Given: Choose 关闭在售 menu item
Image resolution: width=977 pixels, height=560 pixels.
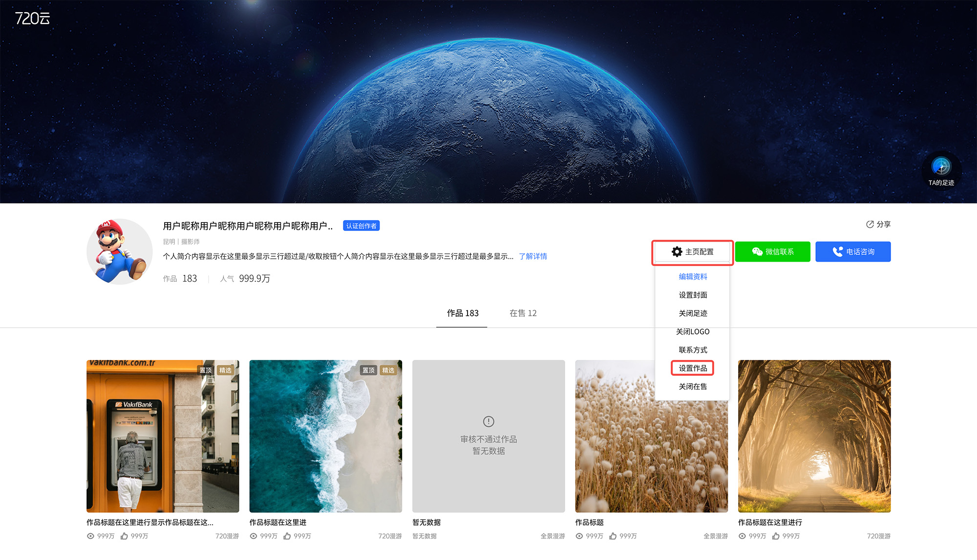Looking at the screenshot, I should click(x=693, y=386).
